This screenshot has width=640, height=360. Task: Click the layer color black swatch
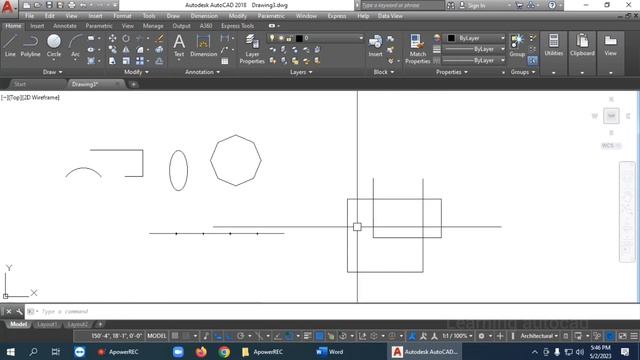pyautogui.click(x=299, y=38)
